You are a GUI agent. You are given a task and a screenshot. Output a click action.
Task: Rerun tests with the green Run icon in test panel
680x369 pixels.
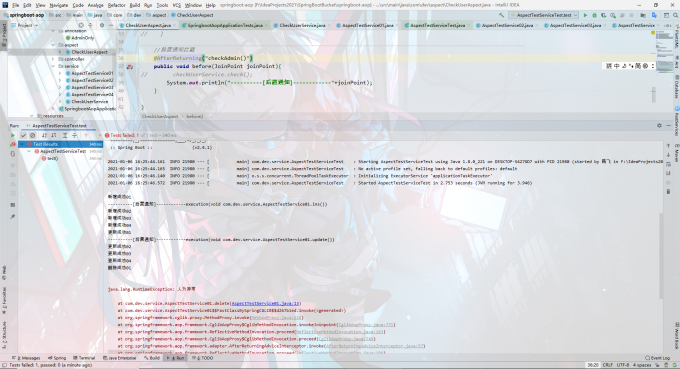[13, 135]
